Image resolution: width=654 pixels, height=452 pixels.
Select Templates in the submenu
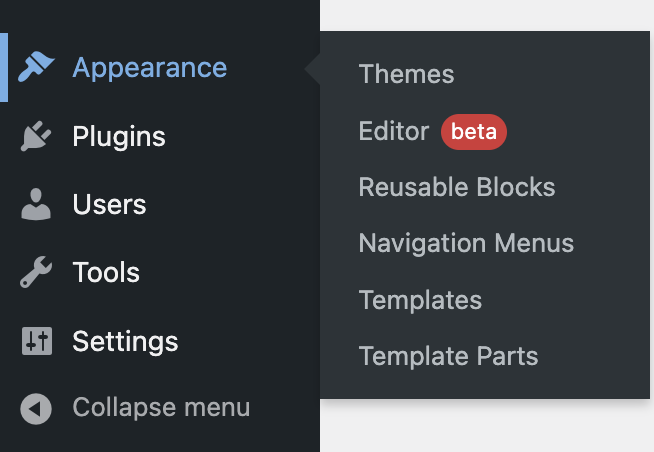(x=420, y=300)
